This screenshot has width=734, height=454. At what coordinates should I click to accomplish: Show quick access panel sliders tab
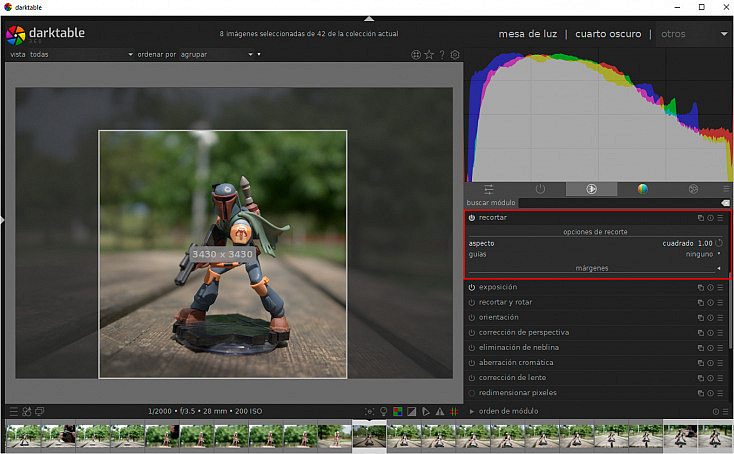tap(489, 189)
